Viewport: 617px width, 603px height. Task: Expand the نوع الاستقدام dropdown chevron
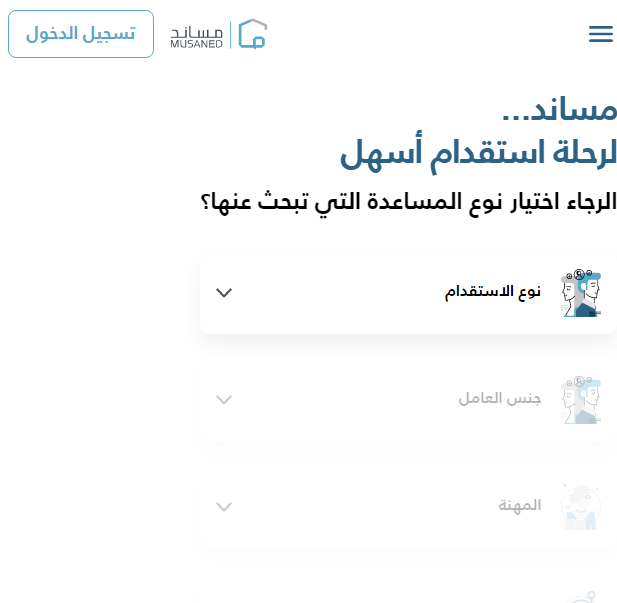click(224, 292)
